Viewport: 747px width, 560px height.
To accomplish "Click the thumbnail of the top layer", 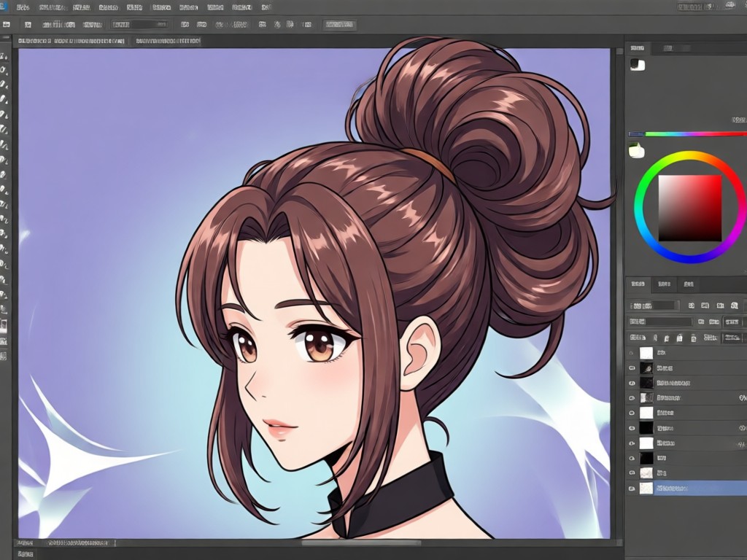I will [x=646, y=353].
